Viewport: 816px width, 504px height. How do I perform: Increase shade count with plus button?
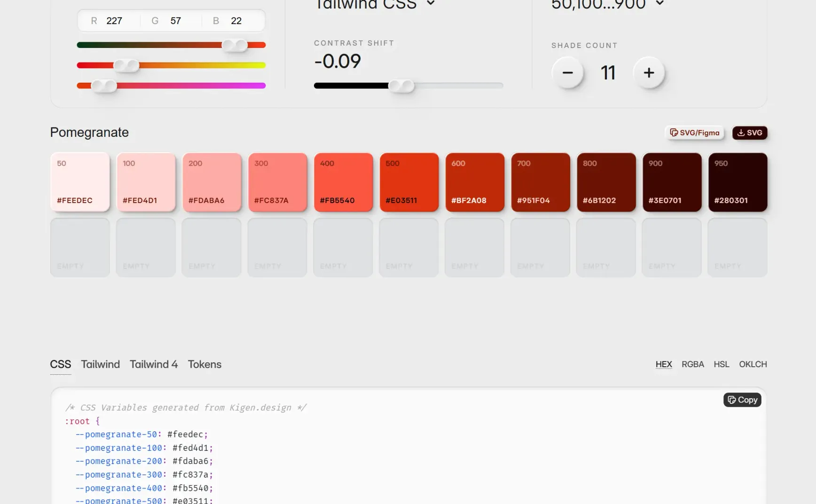(649, 72)
